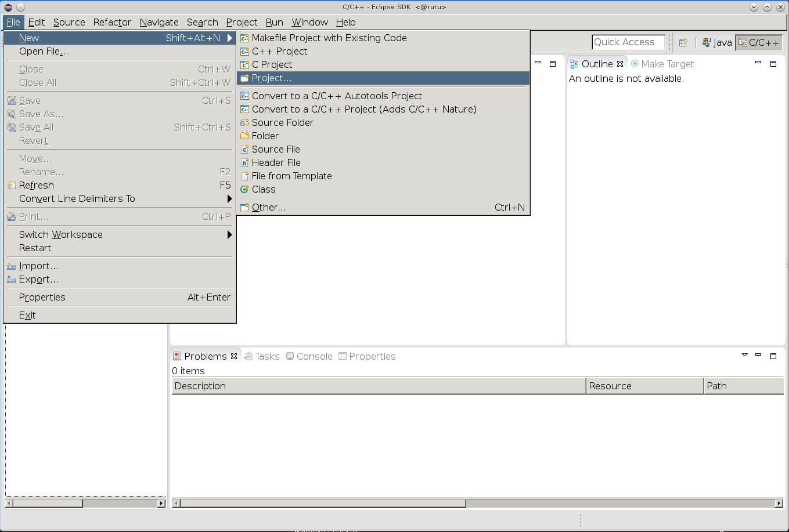This screenshot has height=532, width=789.
Task: Expand Switch Workspace submenu
Action: [x=61, y=234]
